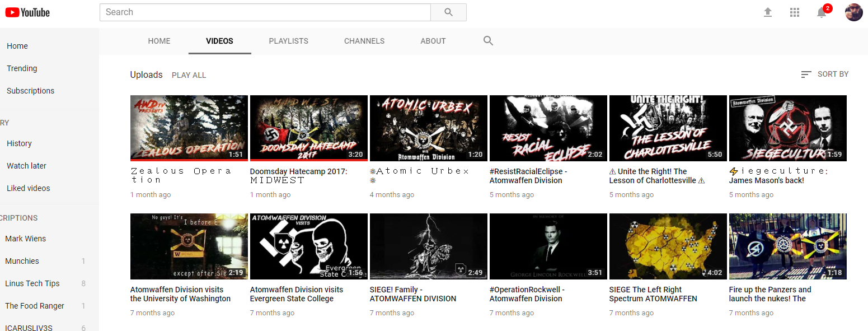Open the video thumbnail with duration 3:51
This screenshot has width=868, height=331.
tap(548, 246)
